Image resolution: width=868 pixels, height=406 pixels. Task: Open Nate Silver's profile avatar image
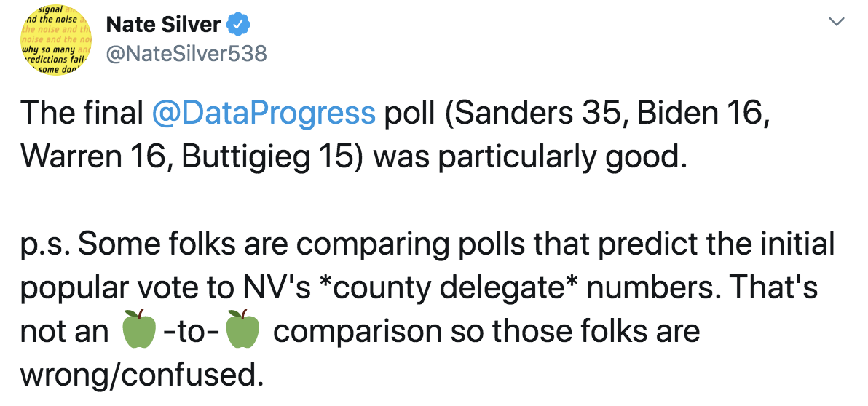pos(56,40)
